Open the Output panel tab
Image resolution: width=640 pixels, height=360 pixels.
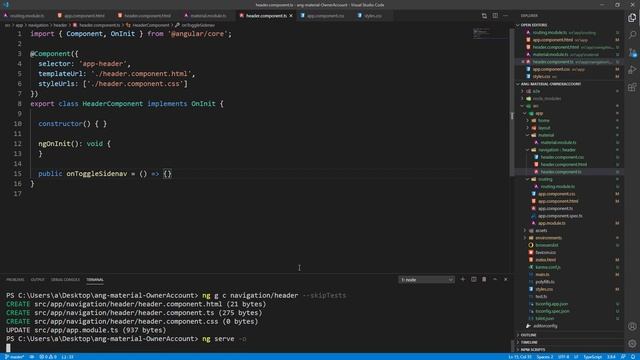37,280
